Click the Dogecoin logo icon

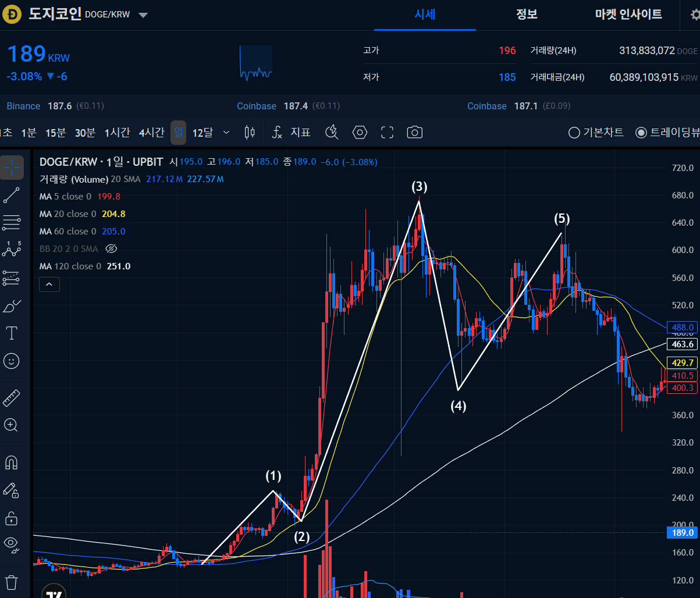[x=12, y=15]
